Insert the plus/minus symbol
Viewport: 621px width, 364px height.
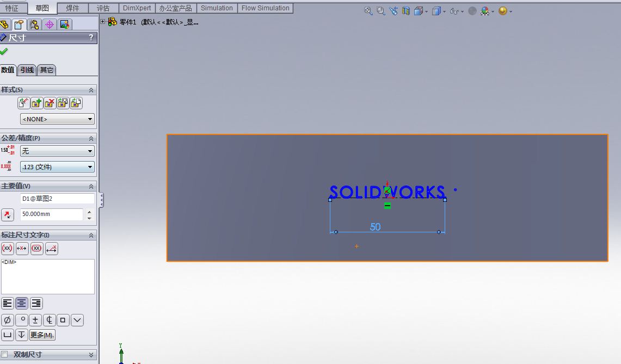[35, 320]
